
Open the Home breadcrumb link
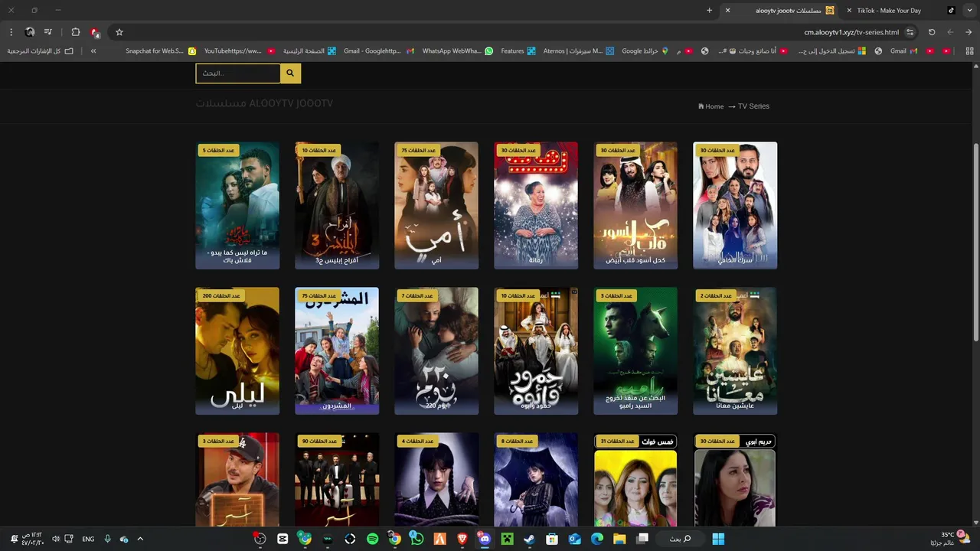coord(710,106)
